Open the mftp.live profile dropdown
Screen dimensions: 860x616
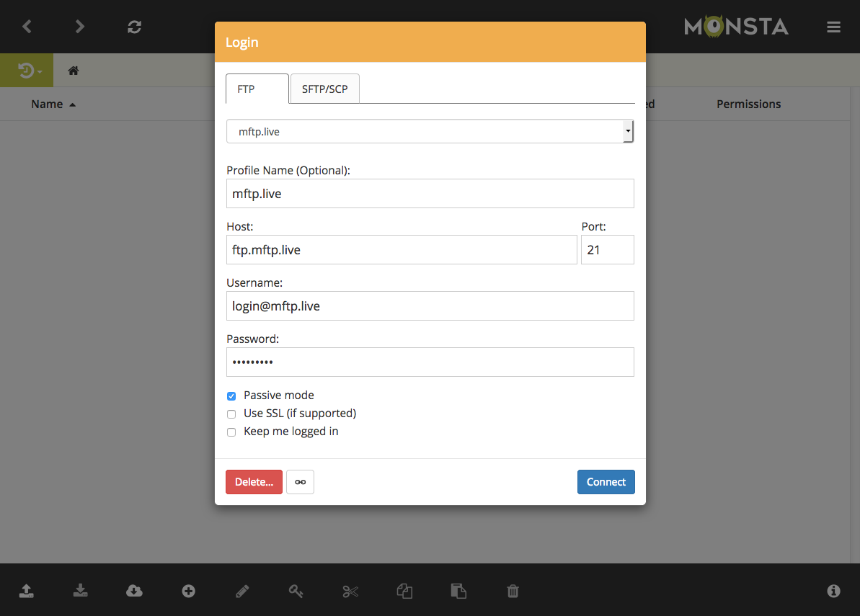tap(430, 132)
